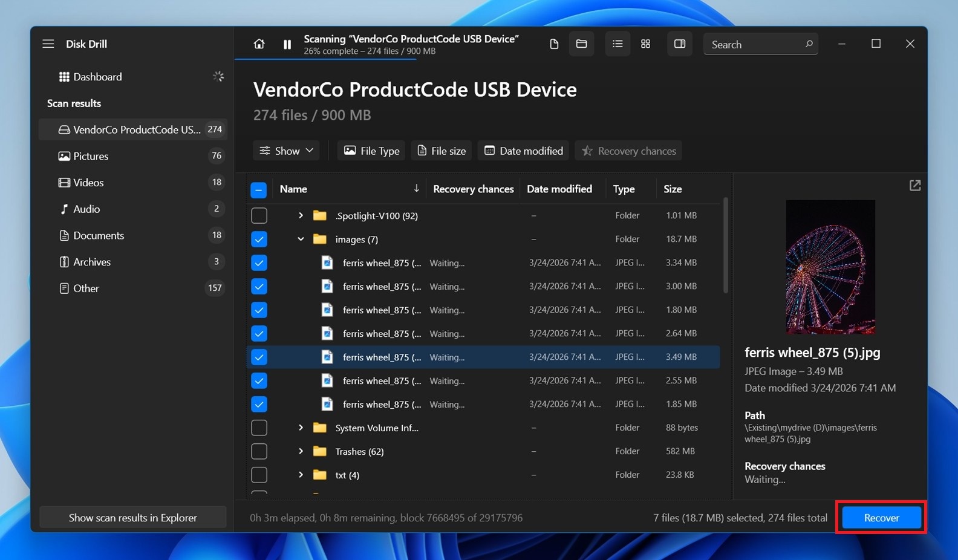Open the Date modified filter
The width and height of the screenshot is (958, 560).
coord(523,151)
